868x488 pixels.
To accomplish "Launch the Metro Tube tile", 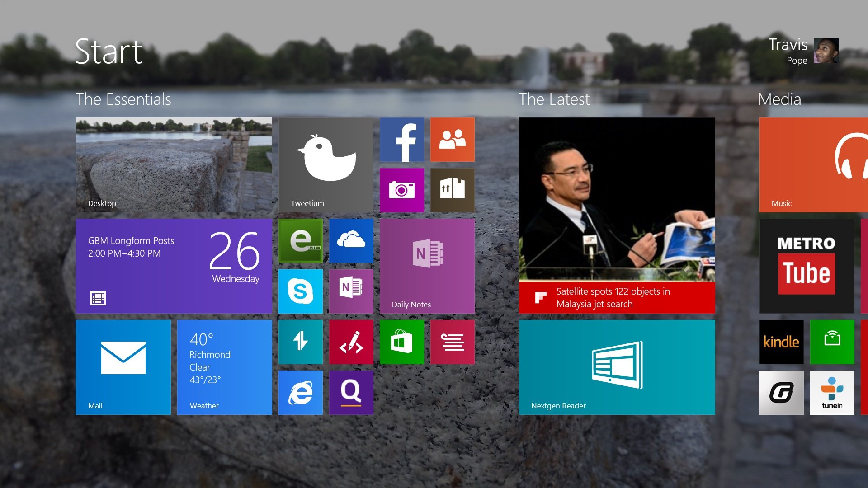I will click(807, 266).
